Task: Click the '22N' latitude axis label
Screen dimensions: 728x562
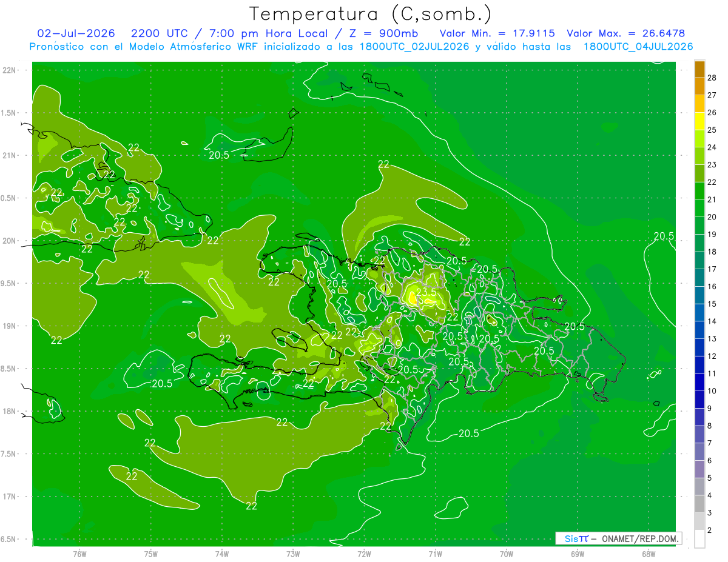Action: point(10,70)
